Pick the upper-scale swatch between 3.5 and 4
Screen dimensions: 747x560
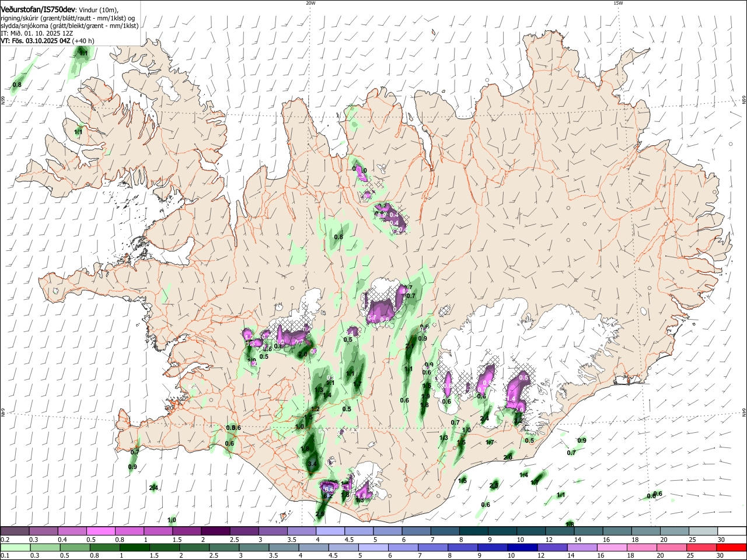click(301, 531)
